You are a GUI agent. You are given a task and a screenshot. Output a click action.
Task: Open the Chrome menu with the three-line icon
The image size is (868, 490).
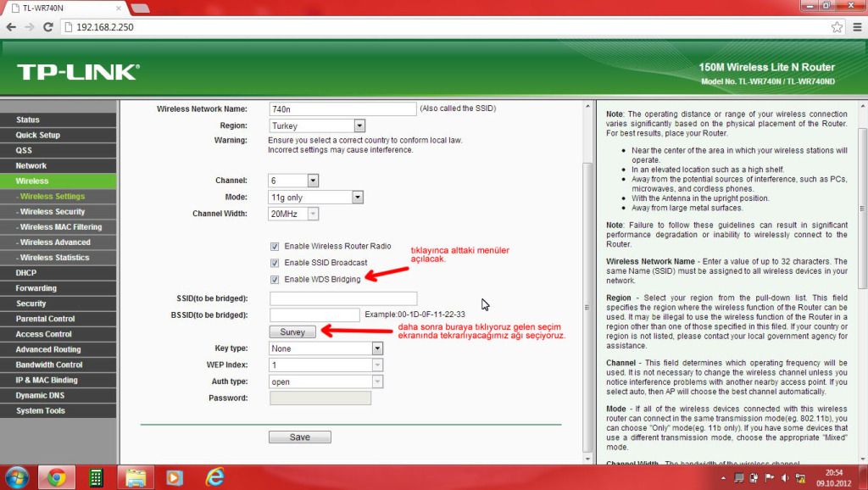click(x=857, y=27)
